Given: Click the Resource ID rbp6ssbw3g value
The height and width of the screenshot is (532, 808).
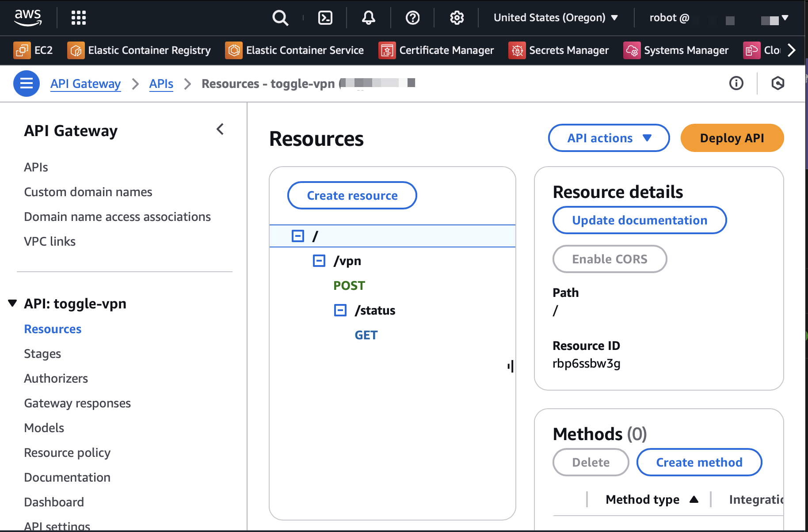Looking at the screenshot, I should click(x=587, y=363).
